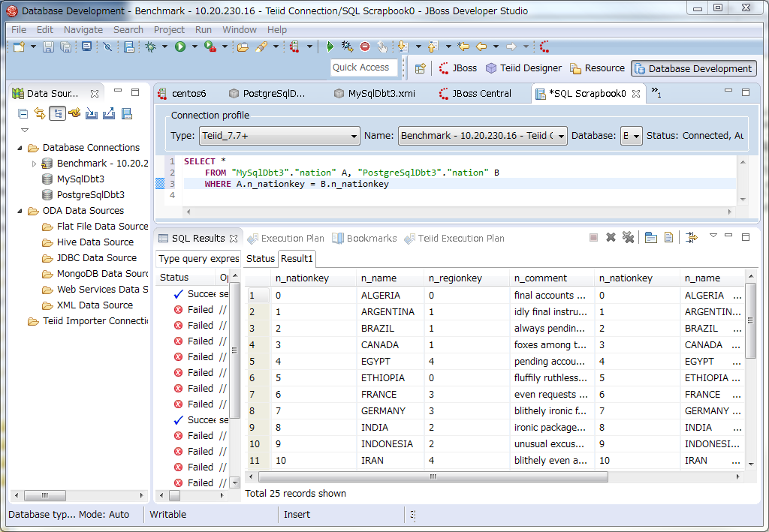The height and width of the screenshot is (532, 769).
Task: Click the Quick Access field
Action: pos(363,68)
